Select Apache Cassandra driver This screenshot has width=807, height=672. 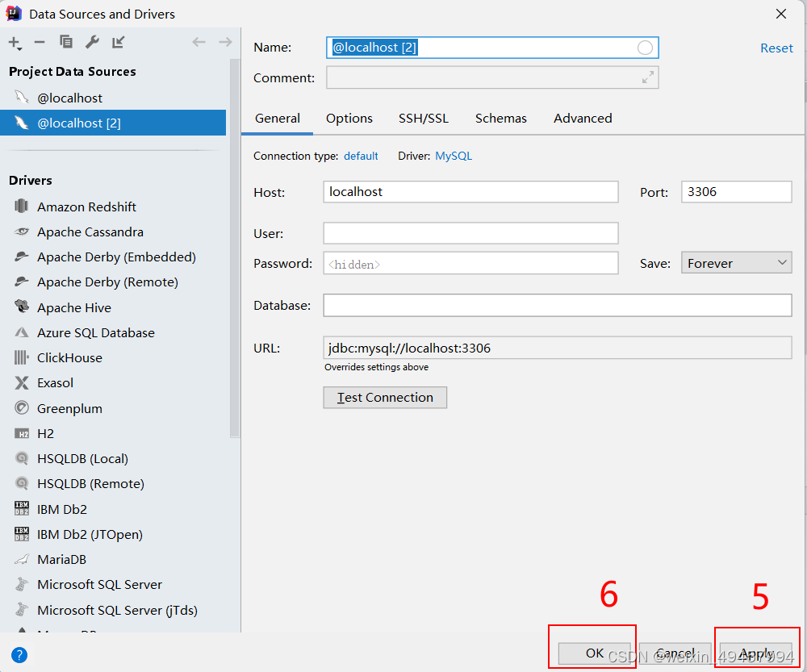113,232
